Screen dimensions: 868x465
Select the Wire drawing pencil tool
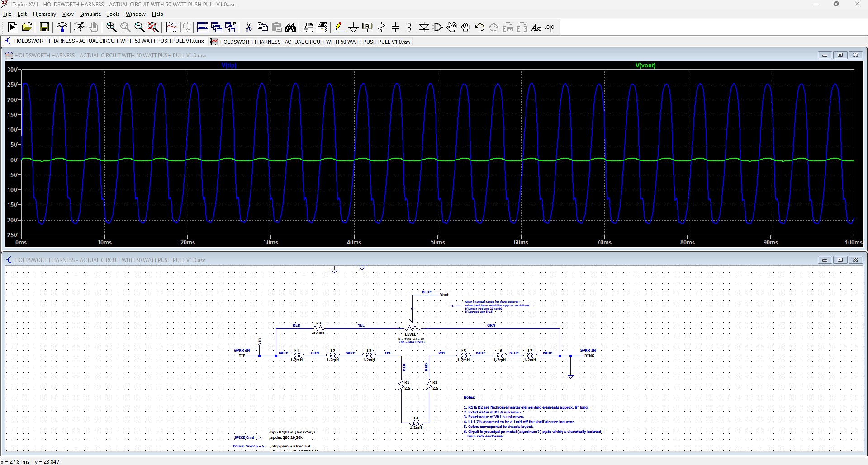pos(339,28)
